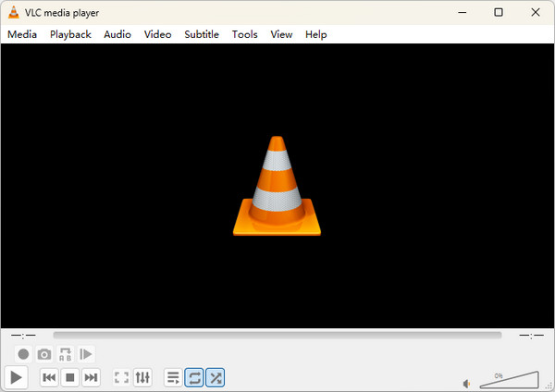The width and height of the screenshot is (555, 392).
Task: Open the Subtitle menu
Action: [202, 34]
